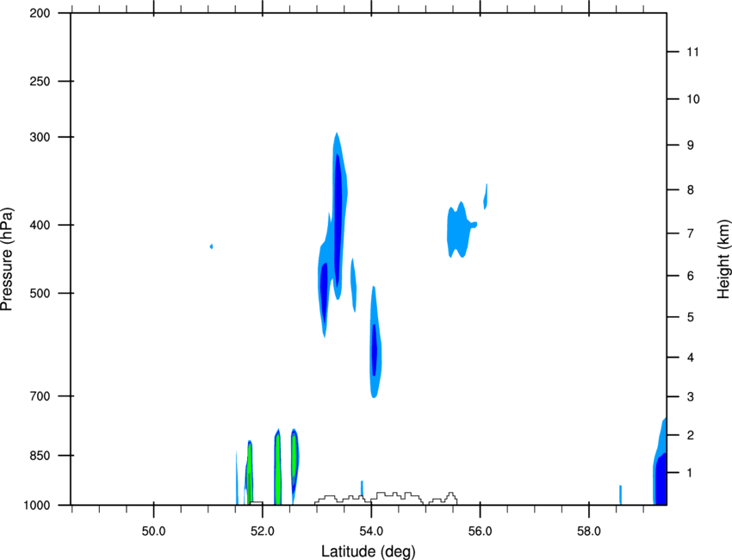Click the 250 pressure tick label
732x560 pixels.
[40, 81]
